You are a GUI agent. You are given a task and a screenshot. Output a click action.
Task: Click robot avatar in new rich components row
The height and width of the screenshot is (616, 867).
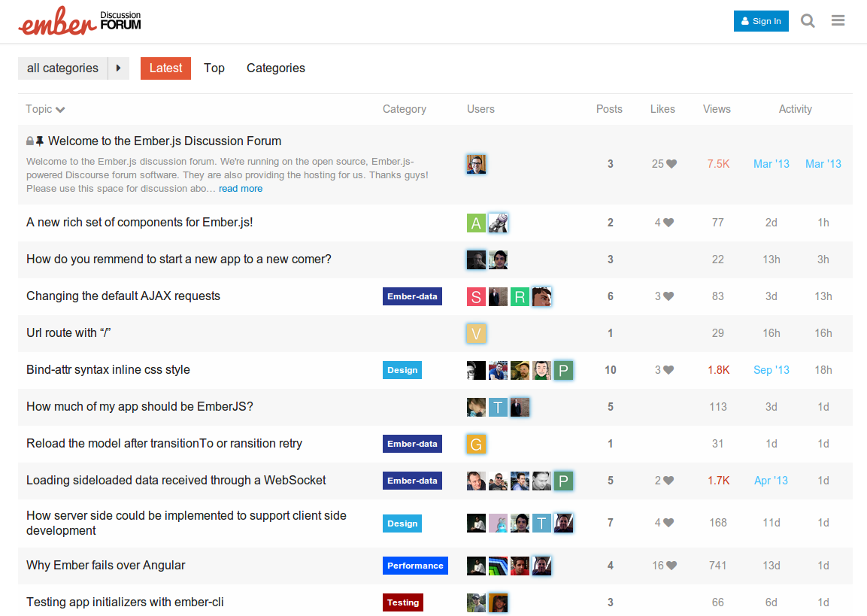pyautogui.click(x=498, y=223)
